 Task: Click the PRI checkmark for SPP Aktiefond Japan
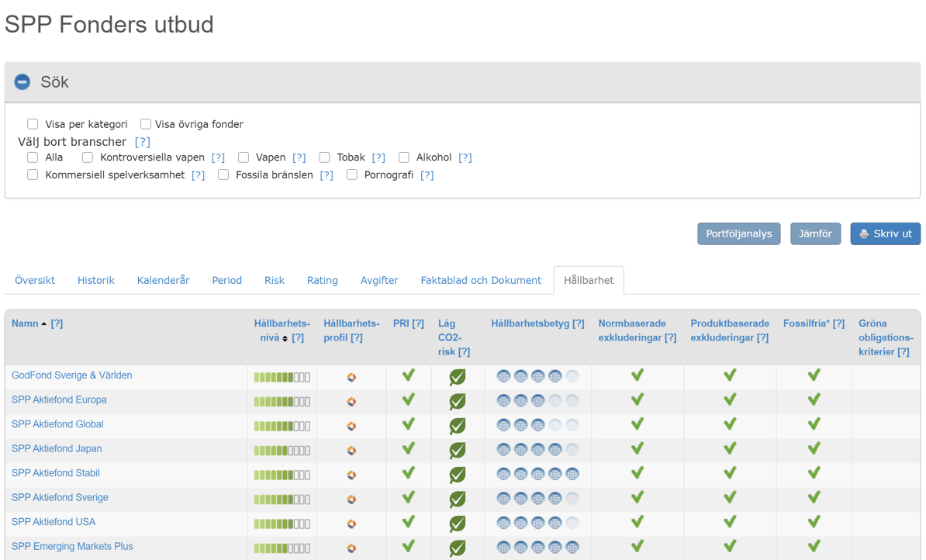click(409, 448)
